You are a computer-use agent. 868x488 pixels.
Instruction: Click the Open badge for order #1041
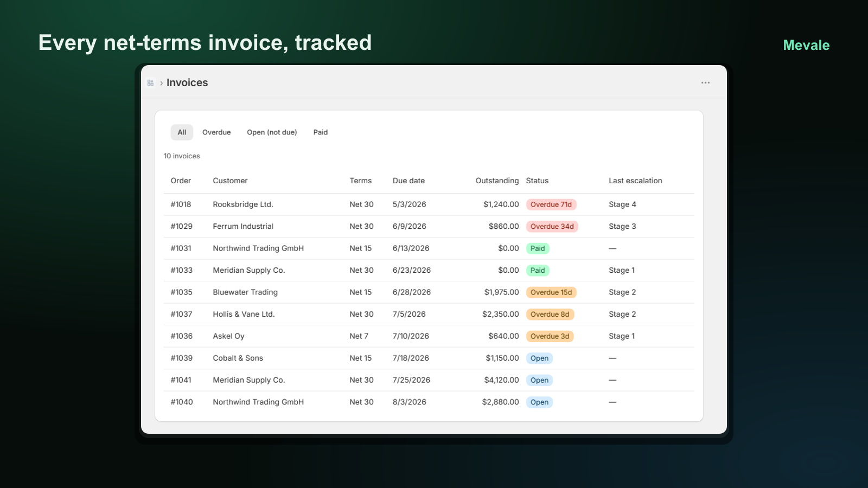[x=539, y=380]
